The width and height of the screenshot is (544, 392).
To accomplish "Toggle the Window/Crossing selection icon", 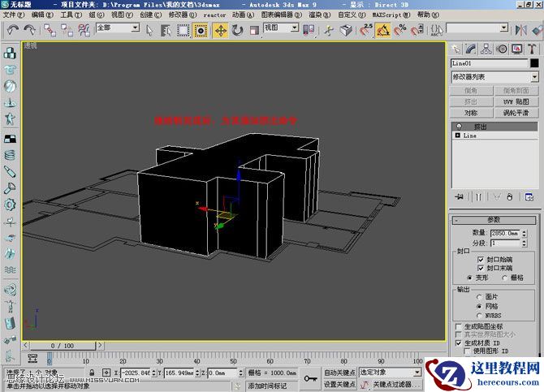I will 201,31.
